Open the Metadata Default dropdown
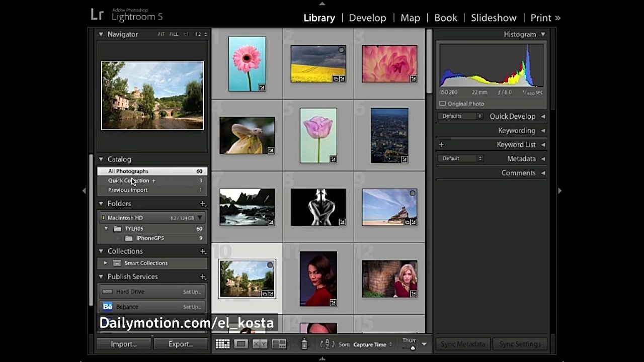This screenshot has height=362, width=644. point(460,158)
